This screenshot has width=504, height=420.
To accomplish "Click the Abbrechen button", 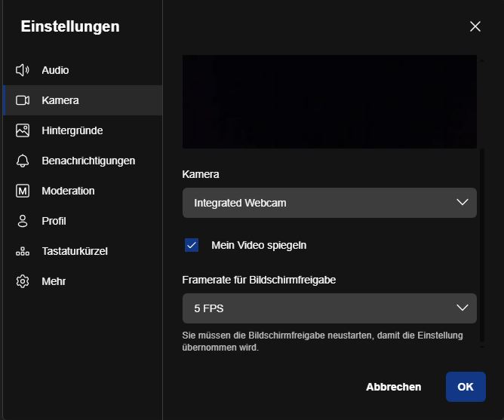I will (393, 387).
